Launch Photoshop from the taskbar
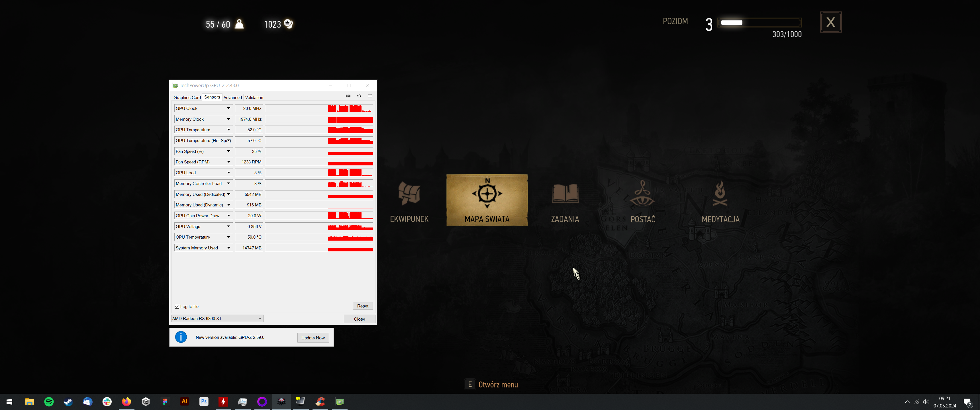980x410 pixels. coord(204,402)
